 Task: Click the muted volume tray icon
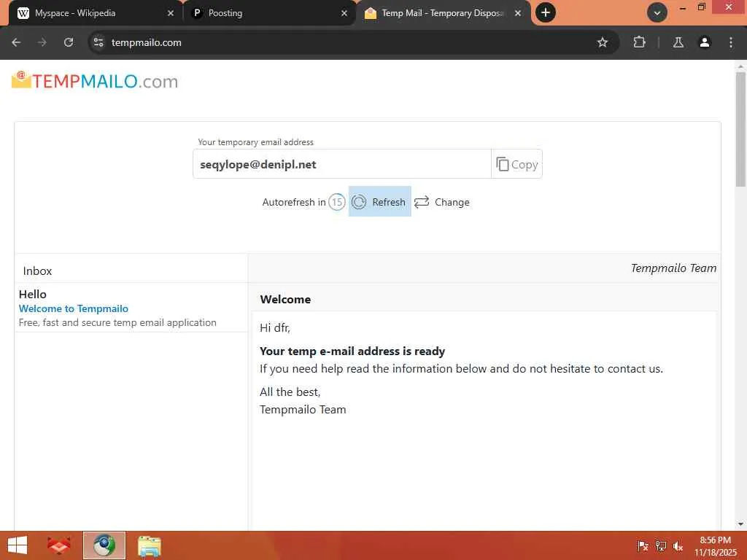[x=678, y=546]
